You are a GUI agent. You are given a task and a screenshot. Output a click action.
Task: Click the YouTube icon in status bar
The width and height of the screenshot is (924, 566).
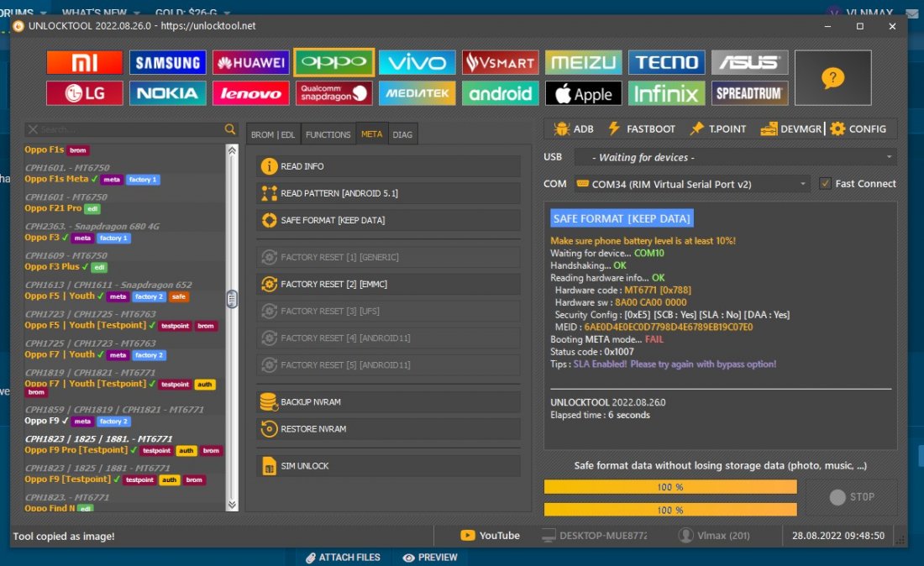point(467,536)
